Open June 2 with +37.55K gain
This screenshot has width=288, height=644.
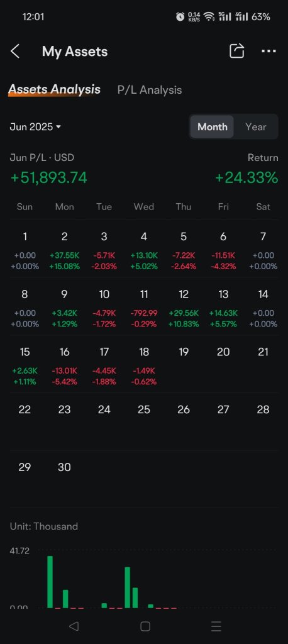[65, 250]
